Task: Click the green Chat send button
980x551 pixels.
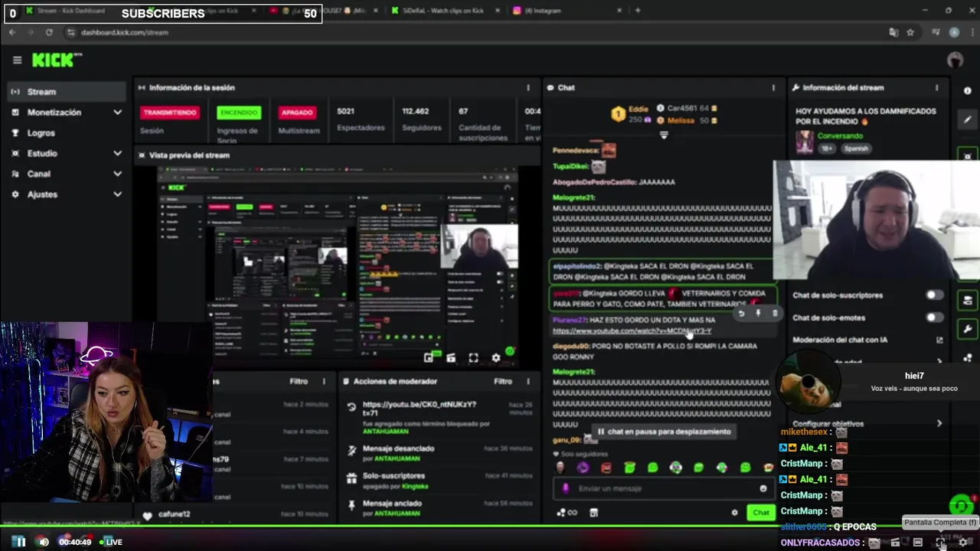Action: [x=760, y=513]
